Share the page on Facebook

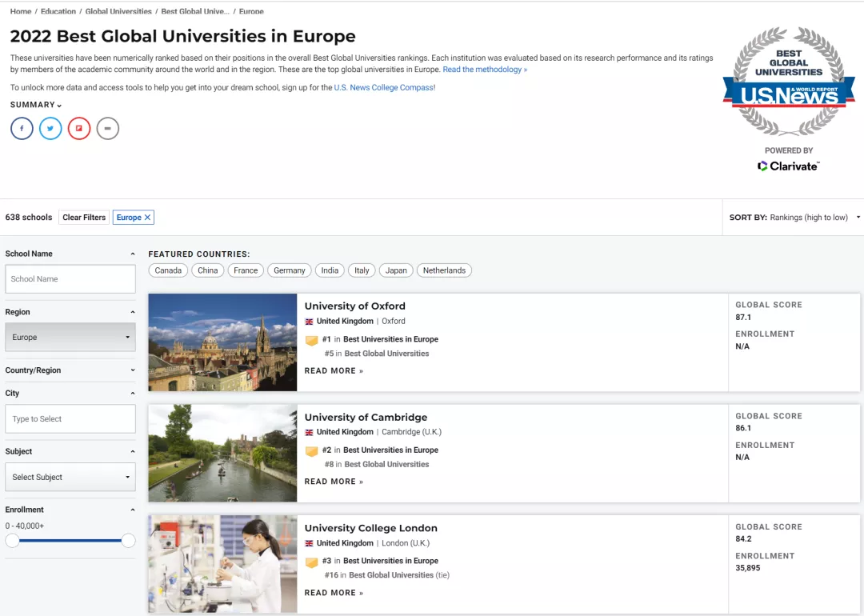pyautogui.click(x=22, y=128)
